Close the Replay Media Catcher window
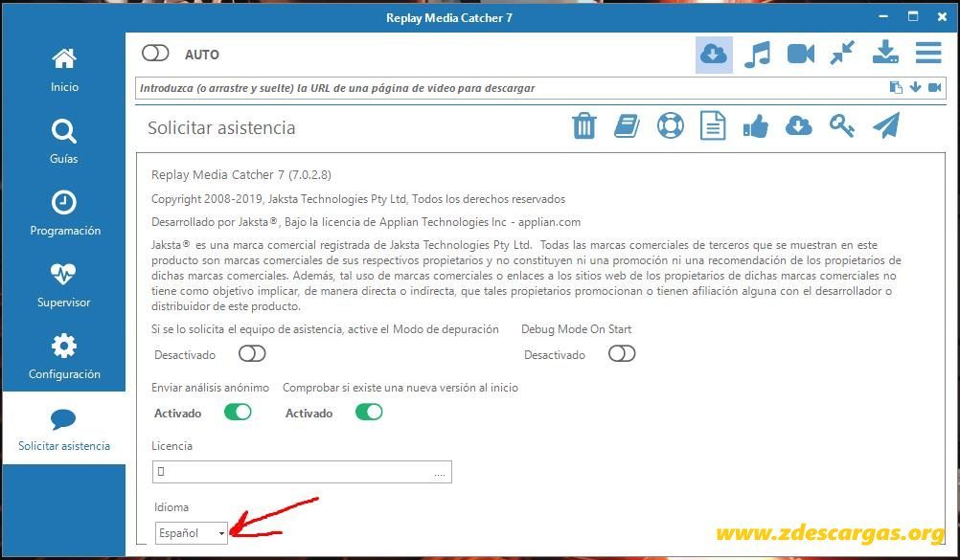This screenshot has width=960, height=560. pyautogui.click(x=942, y=16)
